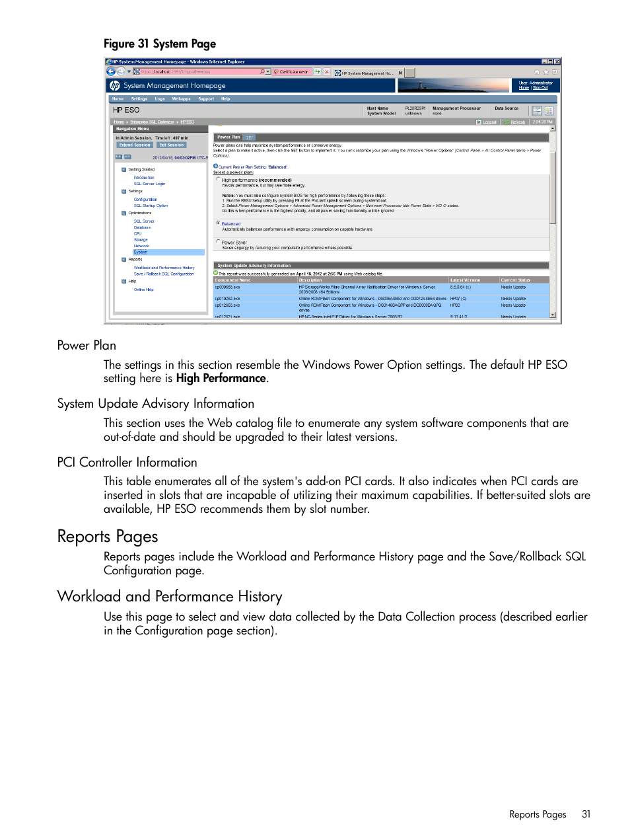Open Workload and Performance History link
The width and height of the screenshot is (630, 840).
point(164,268)
